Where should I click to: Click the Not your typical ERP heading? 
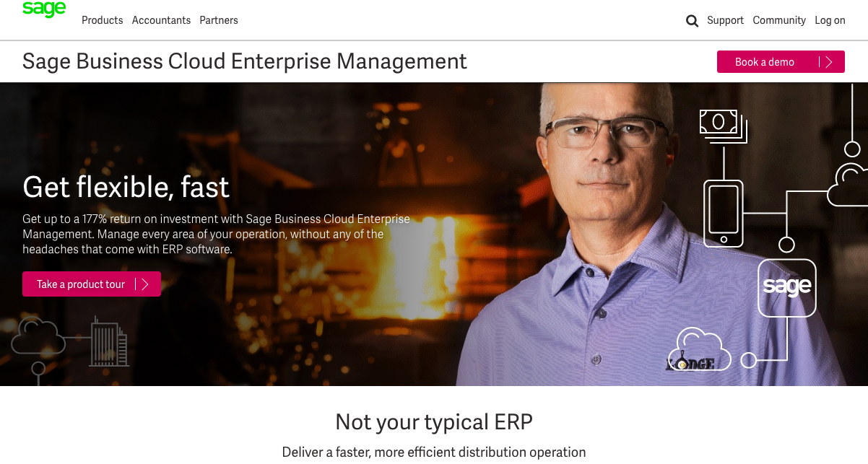434,422
